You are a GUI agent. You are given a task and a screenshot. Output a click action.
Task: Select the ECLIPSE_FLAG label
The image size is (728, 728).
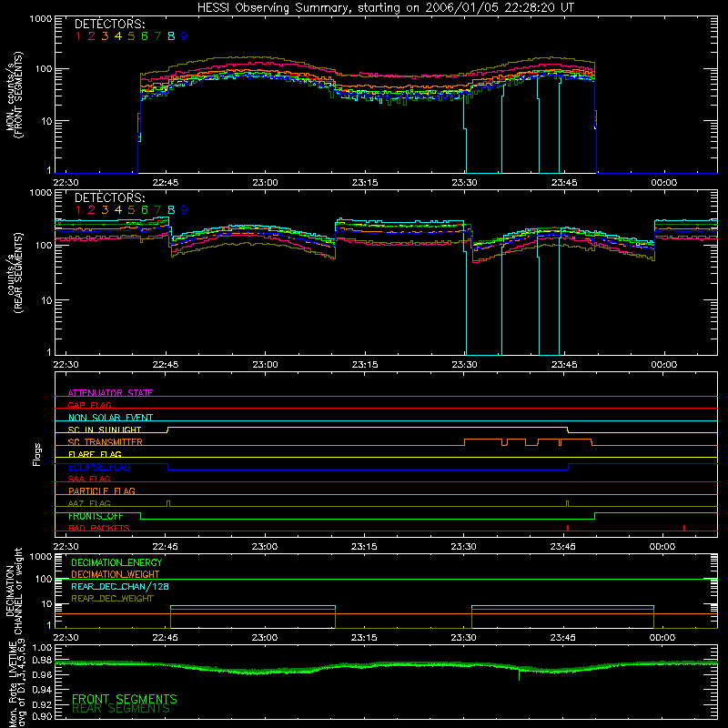[99, 467]
